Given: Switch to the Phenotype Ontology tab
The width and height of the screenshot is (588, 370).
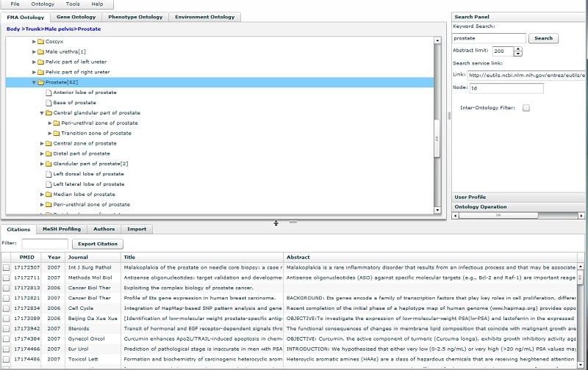Looking at the screenshot, I should 135,17.
